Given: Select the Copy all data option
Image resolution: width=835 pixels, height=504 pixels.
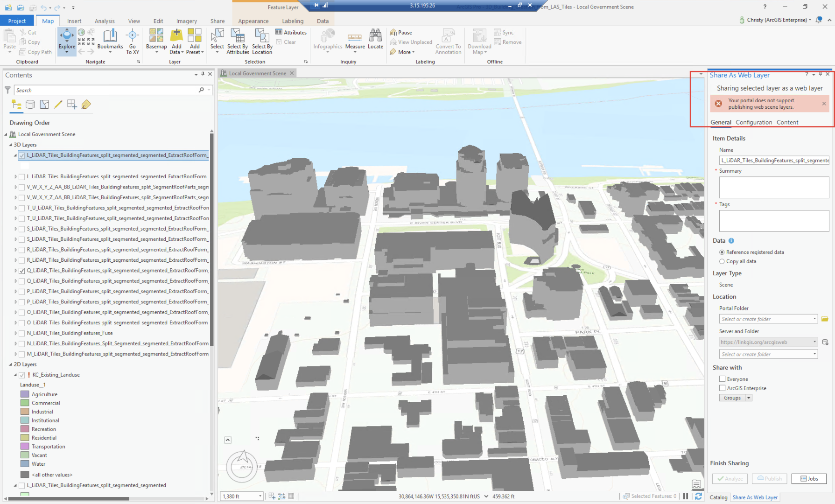Looking at the screenshot, I should point(722,261).
